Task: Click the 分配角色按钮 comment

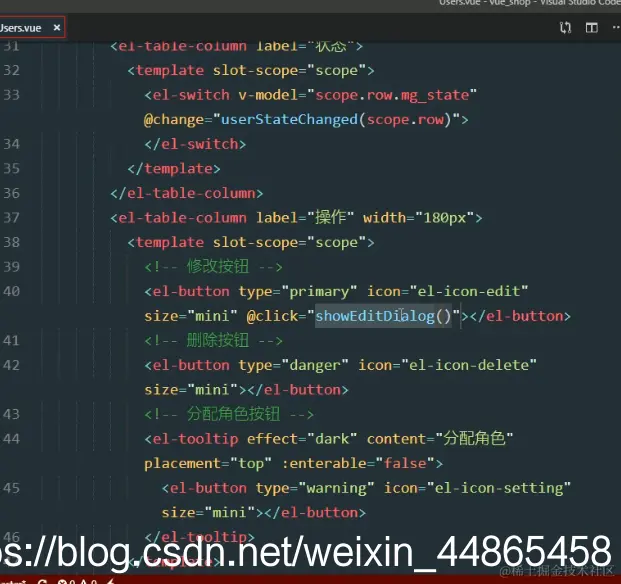Action: tap(229, 414)
